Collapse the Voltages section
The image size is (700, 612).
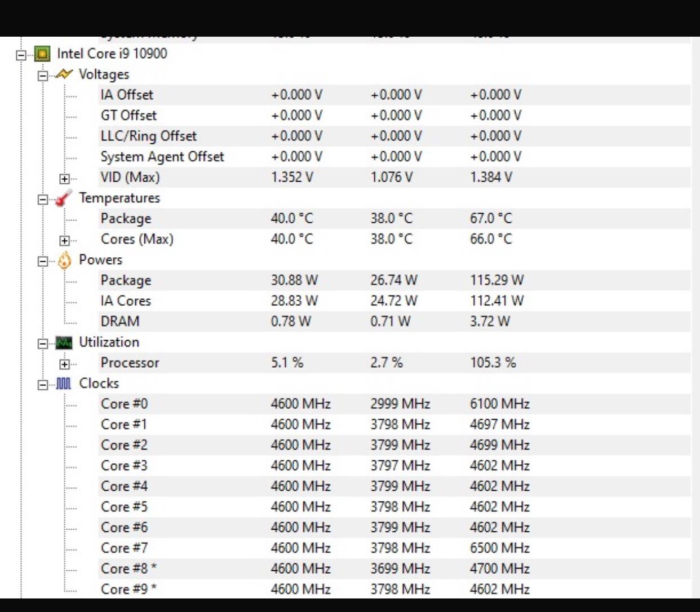(x=43, y=76)
